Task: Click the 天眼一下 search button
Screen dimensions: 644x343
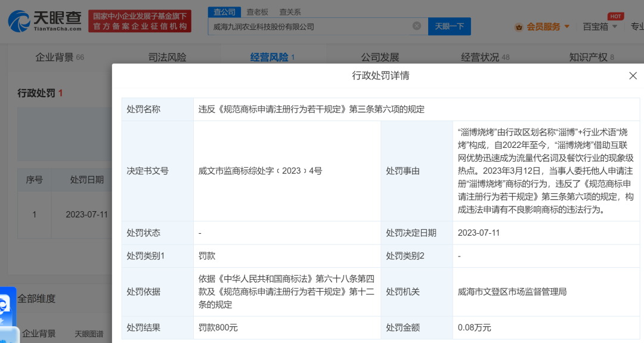Action: coord(449,26)
